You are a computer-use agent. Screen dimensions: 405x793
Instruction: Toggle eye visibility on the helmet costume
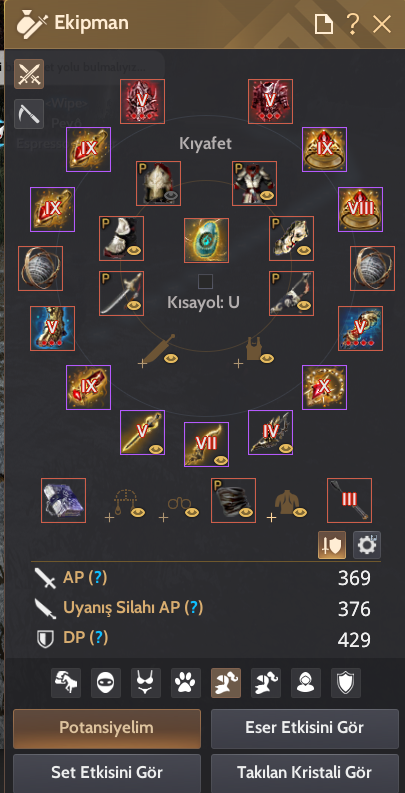(x=171, y=195)
